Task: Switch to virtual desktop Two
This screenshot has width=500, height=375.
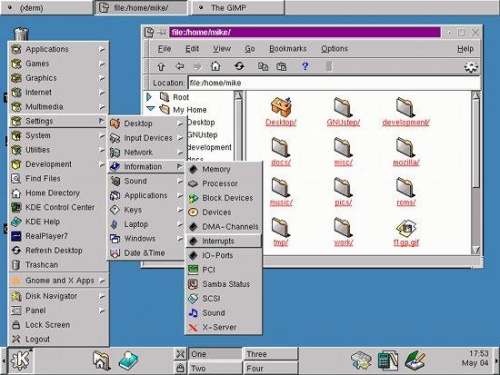Action: [x=215, y=368]
